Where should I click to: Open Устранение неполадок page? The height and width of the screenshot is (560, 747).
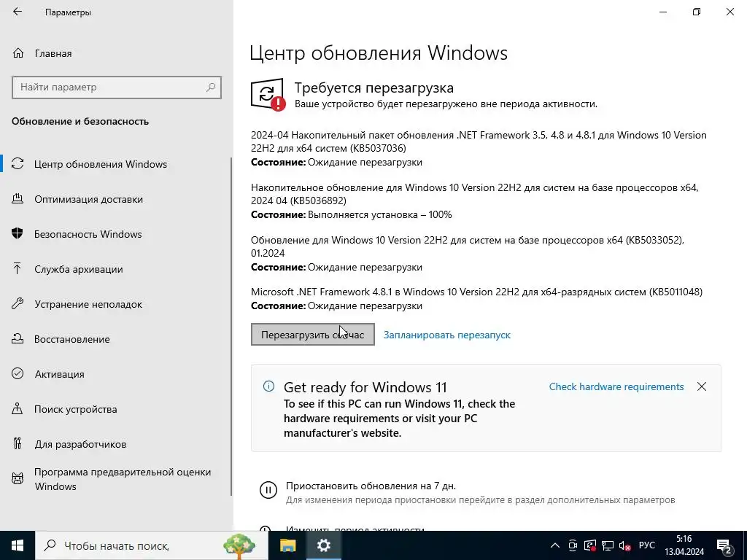[x=88, y=304]
